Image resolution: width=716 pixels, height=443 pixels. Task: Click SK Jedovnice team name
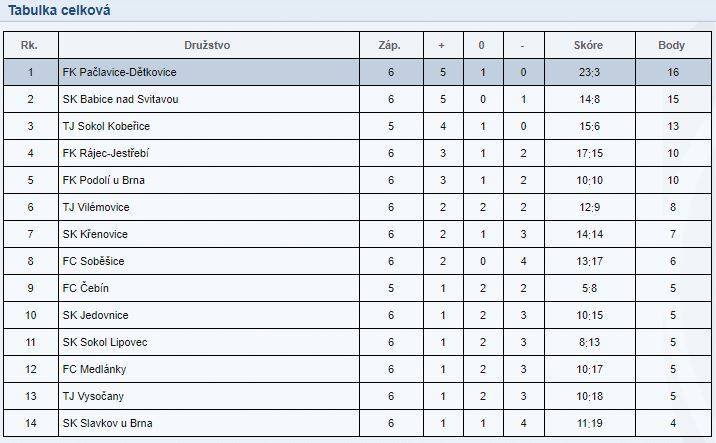[95, 315]
